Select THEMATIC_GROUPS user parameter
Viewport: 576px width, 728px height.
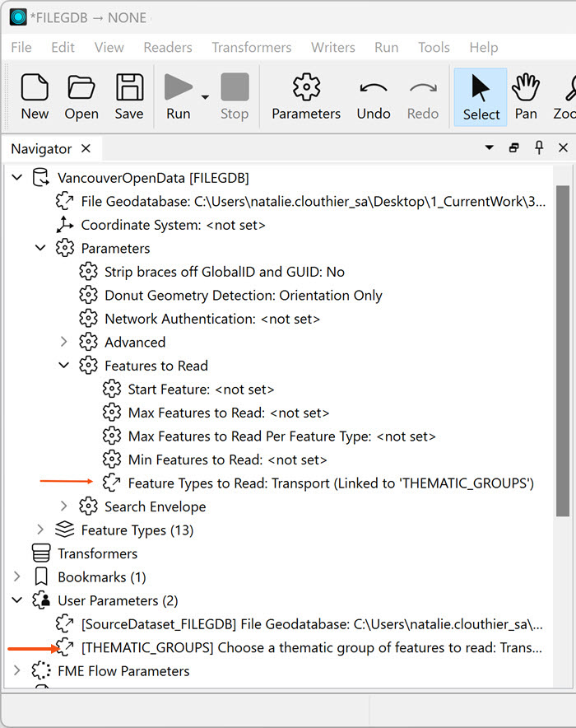312,647
